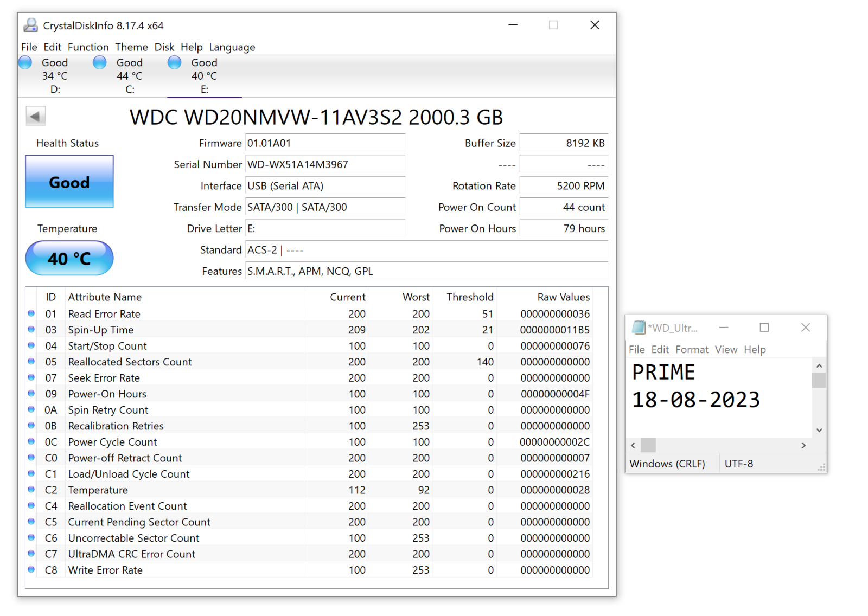This screenshot has width=868, height=616.
Task: Click the Threshold column header
Action: tap(470, 297)
